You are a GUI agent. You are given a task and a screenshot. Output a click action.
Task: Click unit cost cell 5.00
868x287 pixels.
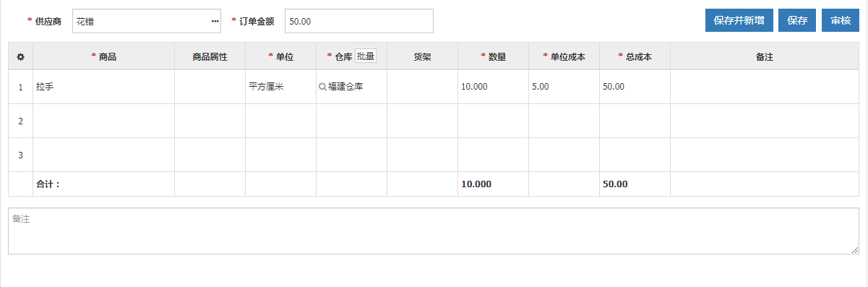(x=564, y=87)
